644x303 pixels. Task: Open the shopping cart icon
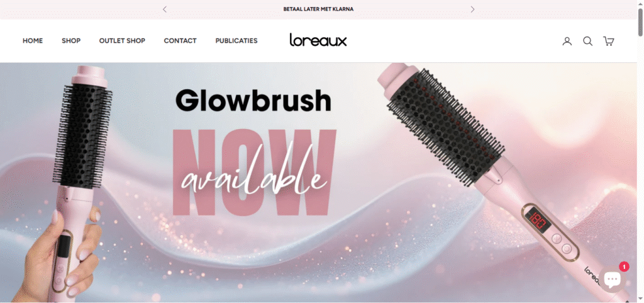[x=608, y=41]
